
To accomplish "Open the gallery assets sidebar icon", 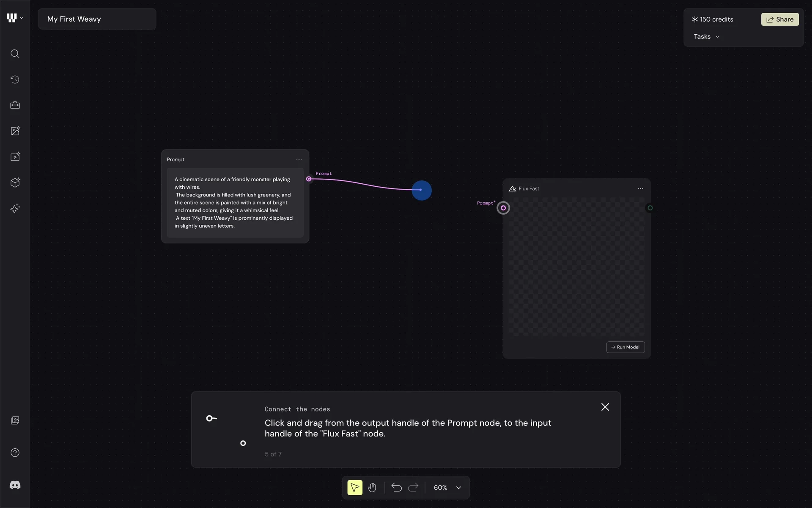I will [15, 420].
